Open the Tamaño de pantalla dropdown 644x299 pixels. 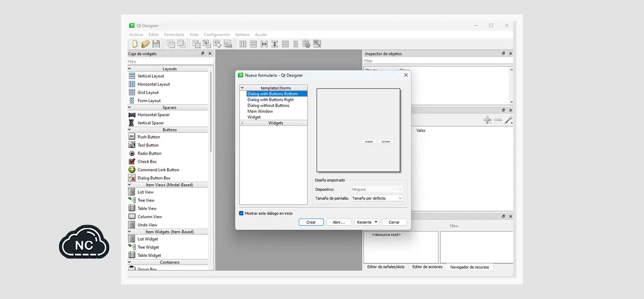(x=377, y=198)
